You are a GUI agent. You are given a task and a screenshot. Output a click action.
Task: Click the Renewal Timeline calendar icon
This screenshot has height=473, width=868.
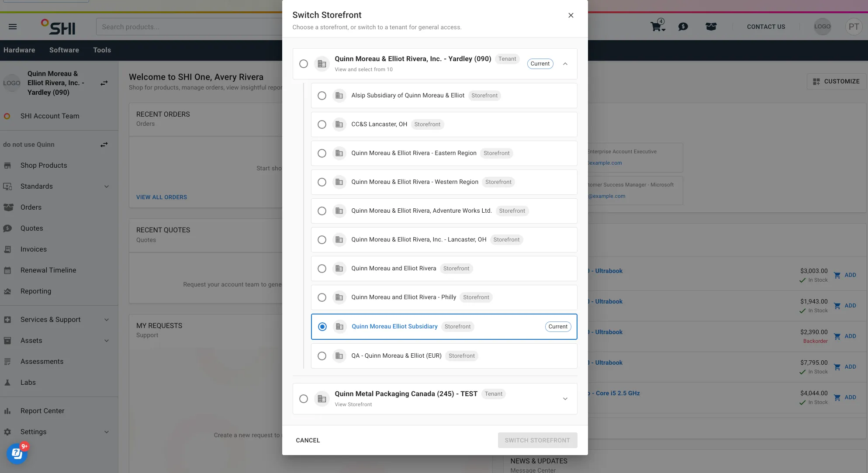click(x=7, y=270)
